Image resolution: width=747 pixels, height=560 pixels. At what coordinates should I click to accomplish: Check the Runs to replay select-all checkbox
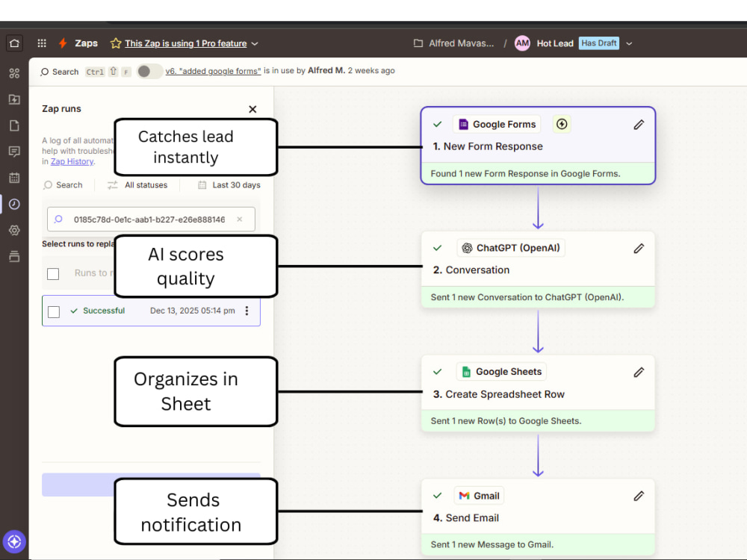(53, 274)
